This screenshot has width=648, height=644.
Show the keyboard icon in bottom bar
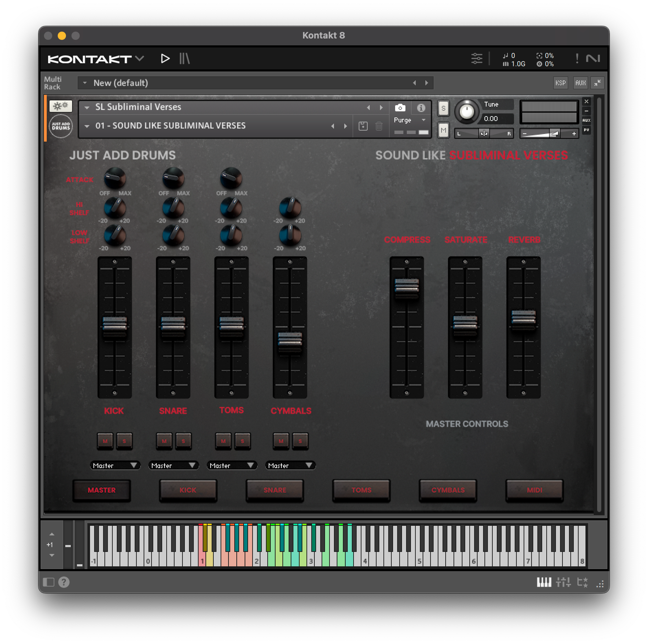[544, 582]
